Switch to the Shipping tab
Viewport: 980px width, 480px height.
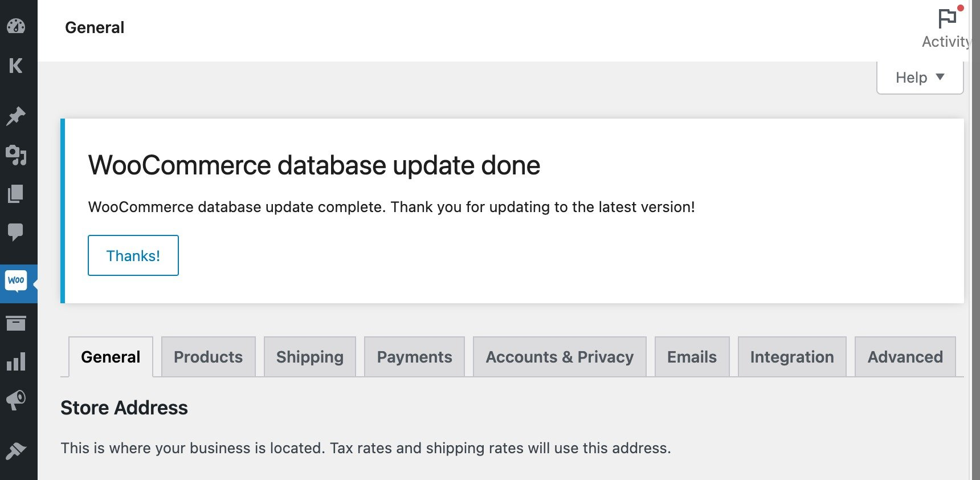[x=310, y=357]
